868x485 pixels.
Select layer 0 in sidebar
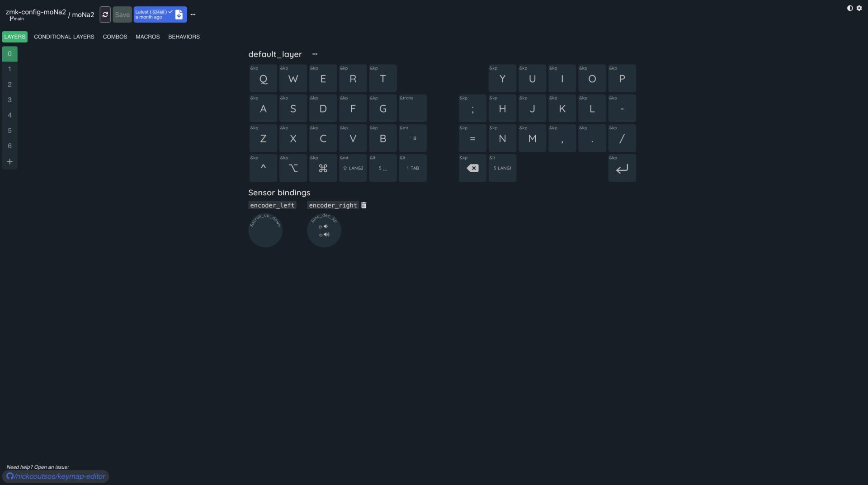point(9,54)
